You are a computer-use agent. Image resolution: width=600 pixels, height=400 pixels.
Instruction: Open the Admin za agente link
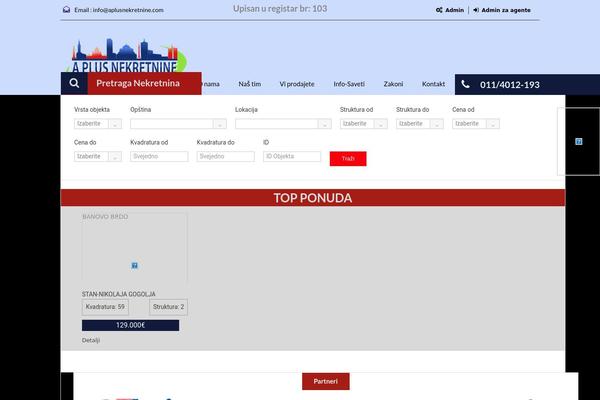pyautogui.click(x=506, y=10)
